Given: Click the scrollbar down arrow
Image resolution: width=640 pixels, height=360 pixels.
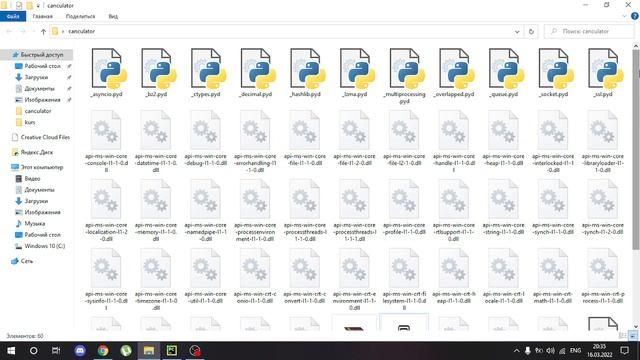Looking at the screenshot, I should click(636, 326).
